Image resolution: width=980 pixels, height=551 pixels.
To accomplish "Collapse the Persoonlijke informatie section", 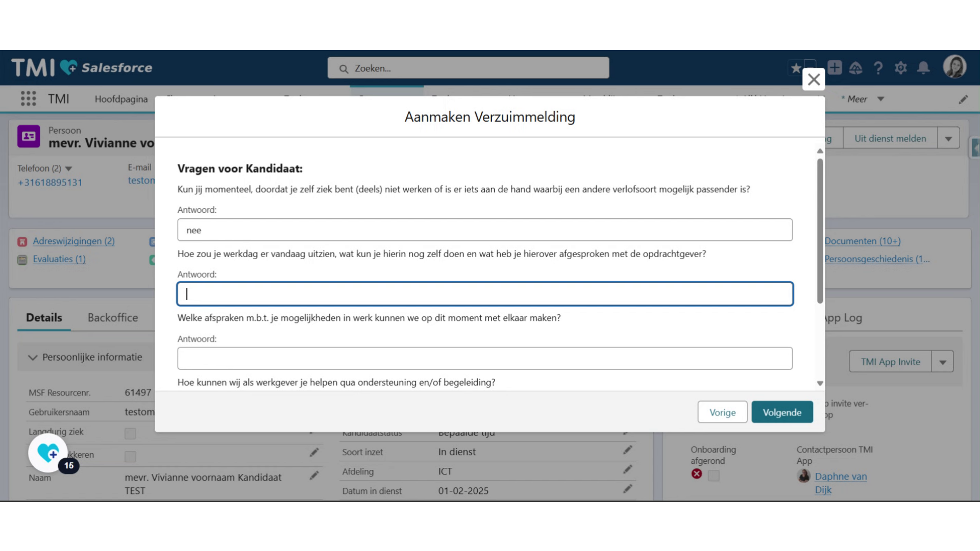I will click(33, 358).
